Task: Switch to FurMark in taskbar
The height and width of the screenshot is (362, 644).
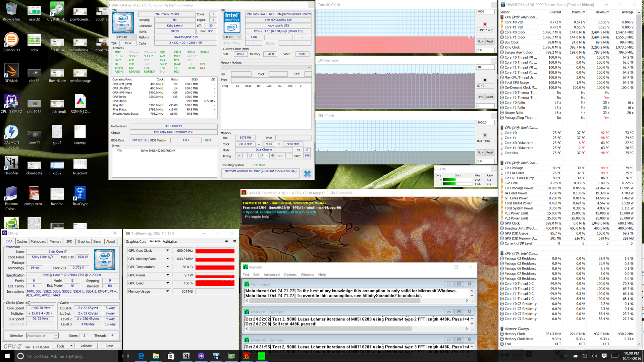Action: click(x=247, y=356)
